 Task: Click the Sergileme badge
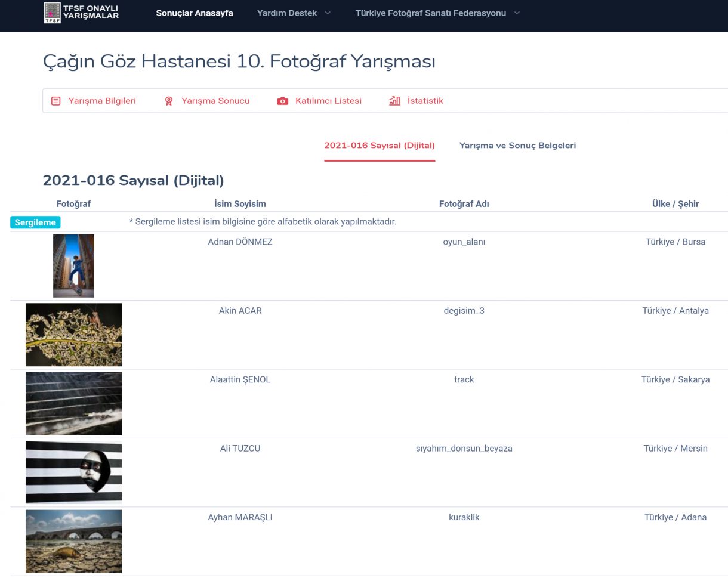(x=35, y=222)
